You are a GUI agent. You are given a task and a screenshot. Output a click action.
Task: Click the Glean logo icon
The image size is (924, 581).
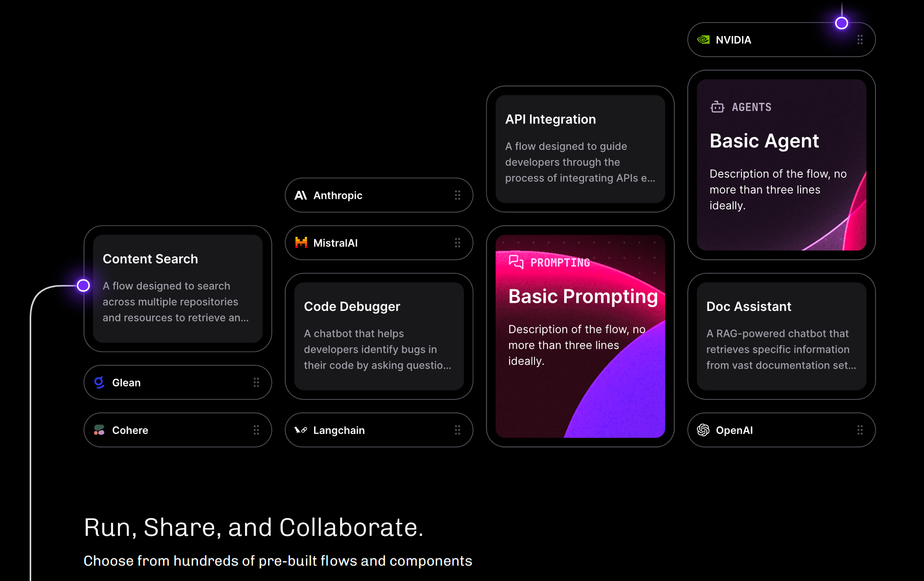pos(99,383)
